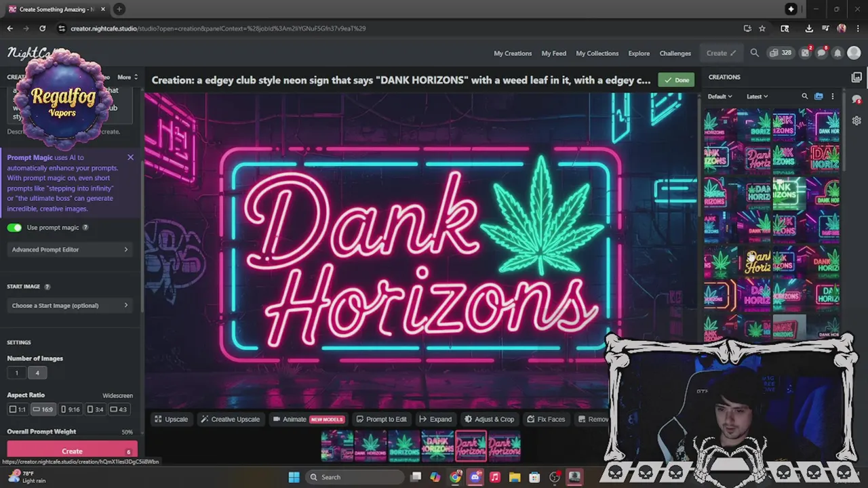Bookmark this page with the star icon
The width and height of the screenshot is (868, 488).
click(762, 28)
